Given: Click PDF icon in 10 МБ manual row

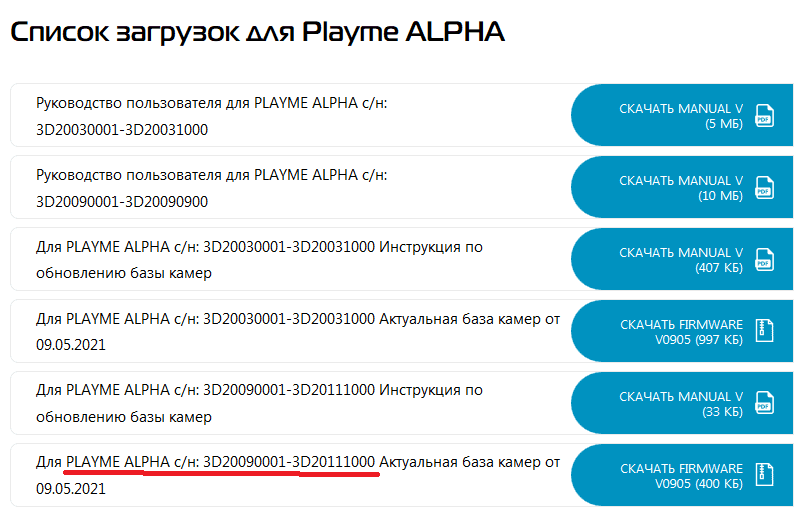Looking at the screenshot, I should coord(764,187).
